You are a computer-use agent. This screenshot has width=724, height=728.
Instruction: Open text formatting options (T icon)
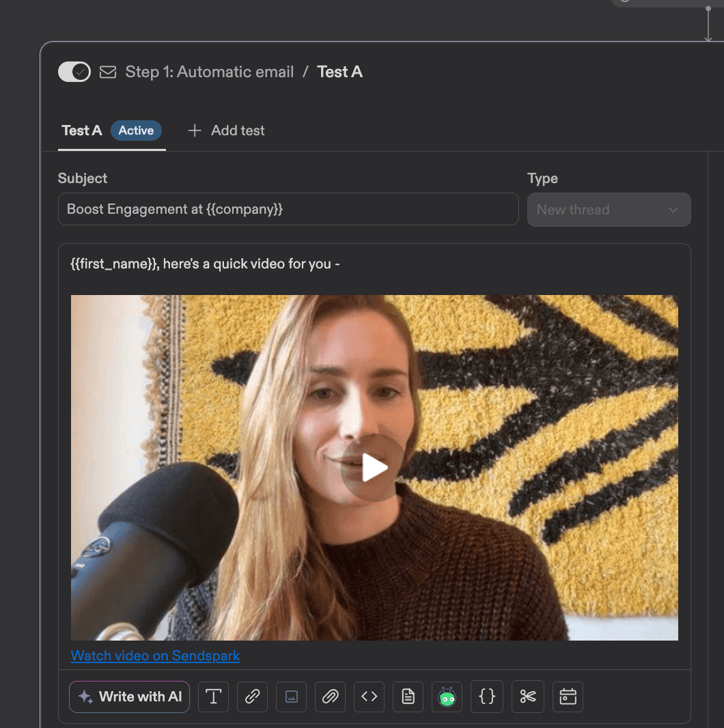tap(214, 697)
